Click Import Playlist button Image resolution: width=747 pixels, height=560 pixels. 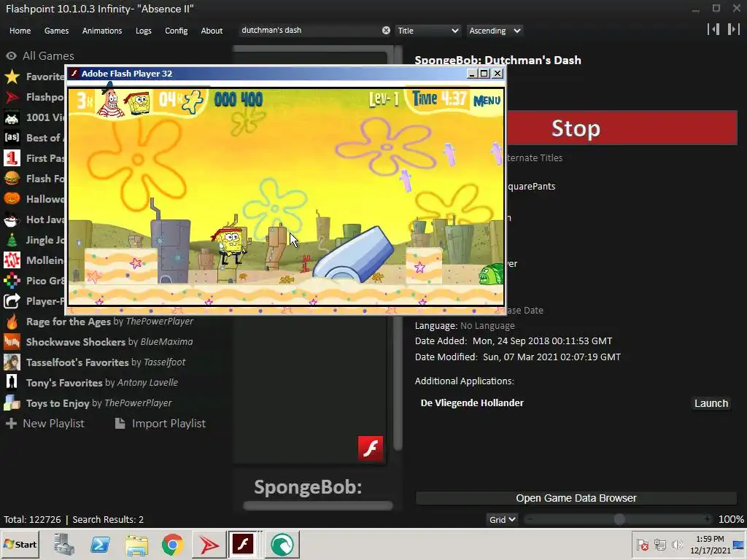coord(160,424)
